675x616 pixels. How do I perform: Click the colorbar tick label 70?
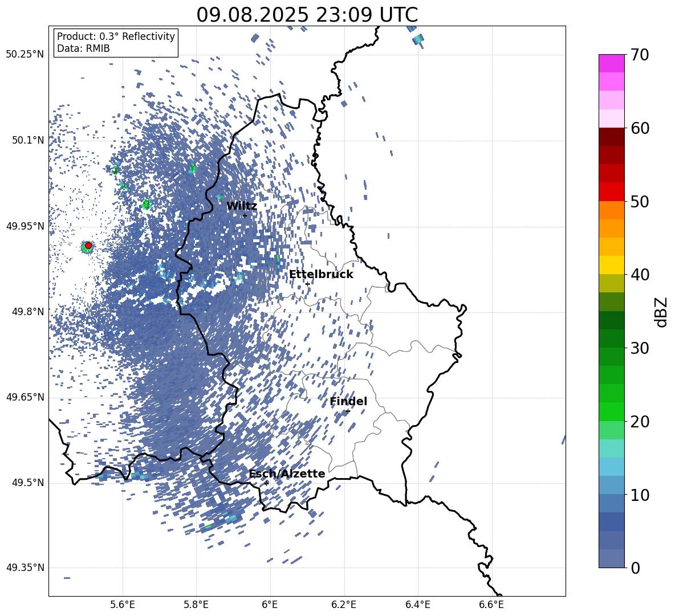coord(640,55)
